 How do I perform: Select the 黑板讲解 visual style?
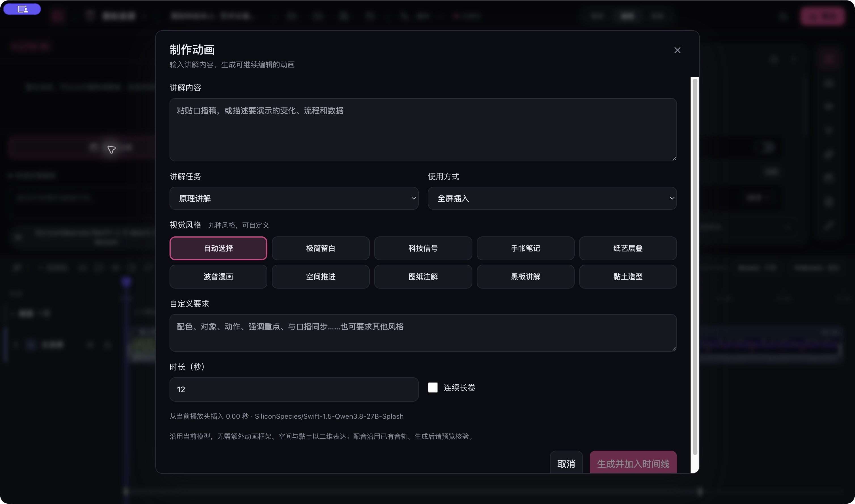(525, 276)
